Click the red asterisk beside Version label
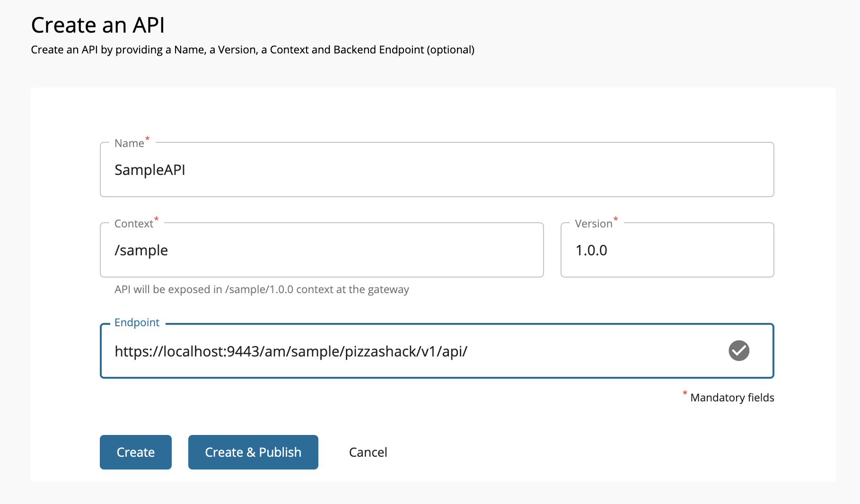The width and height of the screenshot is (860, 504). point(615,219)
